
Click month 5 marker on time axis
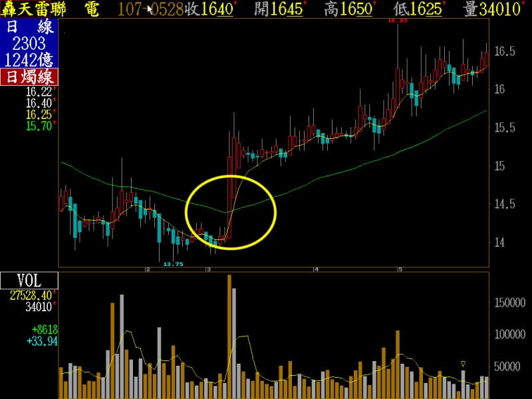pyautogui.click(x=400, y=269)
